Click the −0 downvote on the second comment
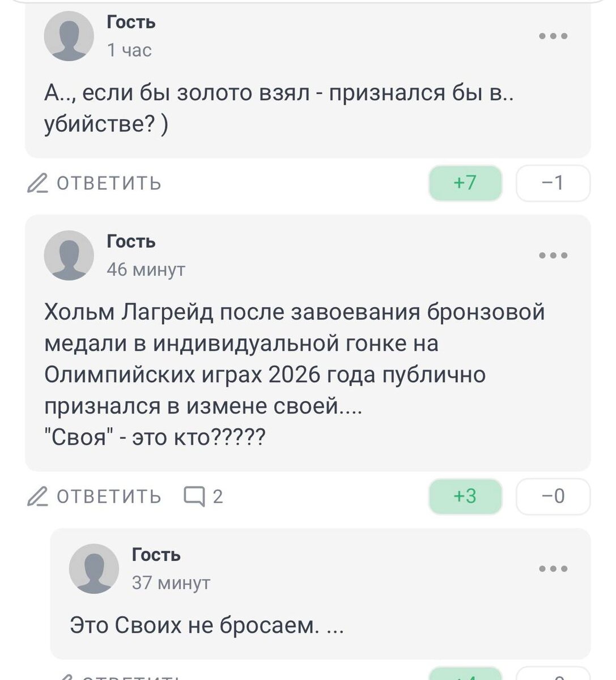Viewport: 616px width, 680px height. (x=554, y=496)
